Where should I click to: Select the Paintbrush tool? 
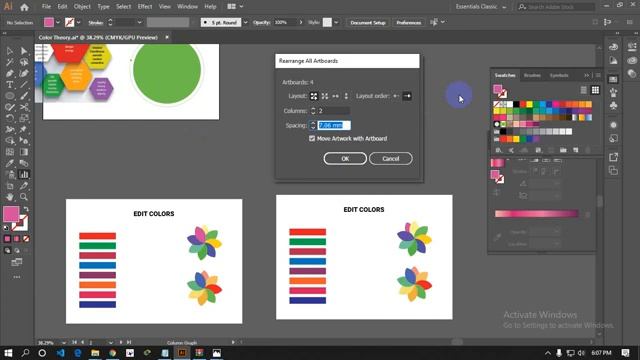point(24,96)
